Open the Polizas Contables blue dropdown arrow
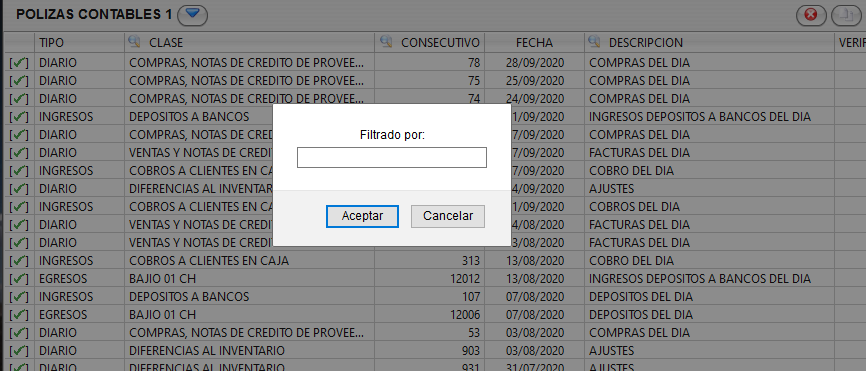The image size is (866, 371). click(192, 14)
